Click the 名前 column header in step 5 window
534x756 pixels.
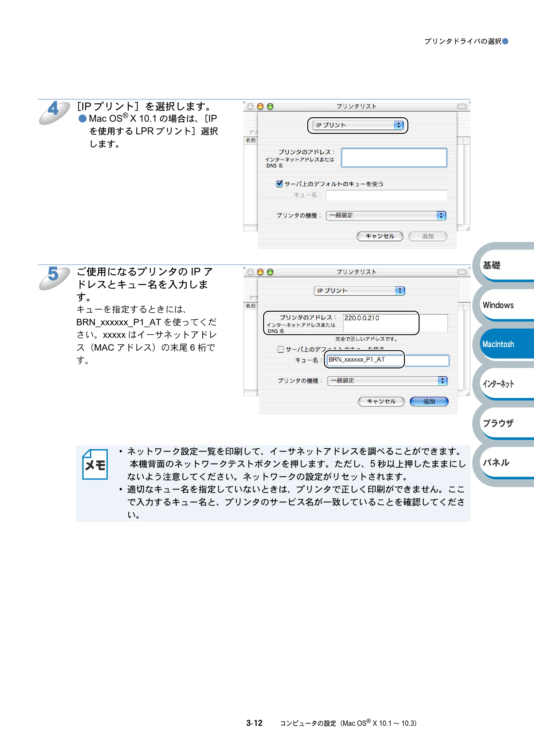pyautogui.click(x=250, y=306)
